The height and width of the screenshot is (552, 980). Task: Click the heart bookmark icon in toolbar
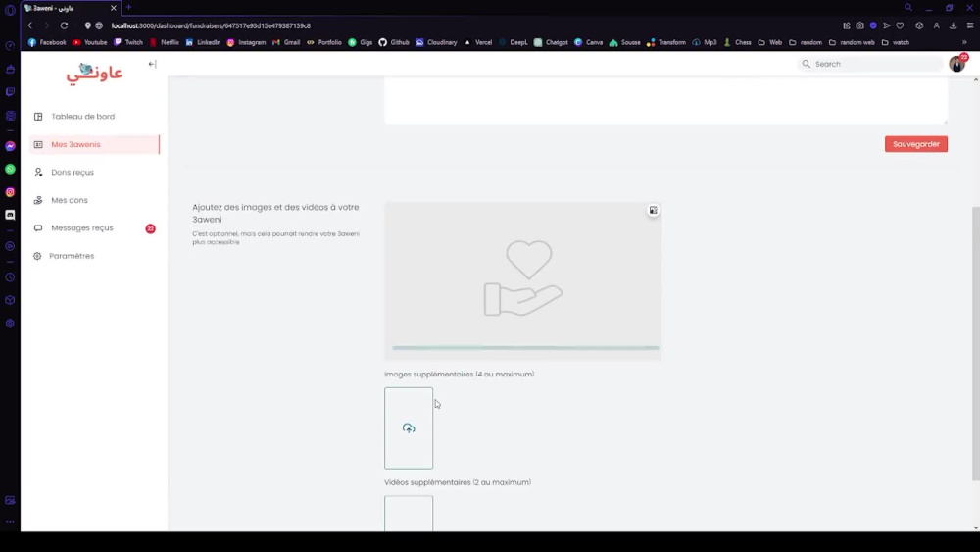pos(900,25)
